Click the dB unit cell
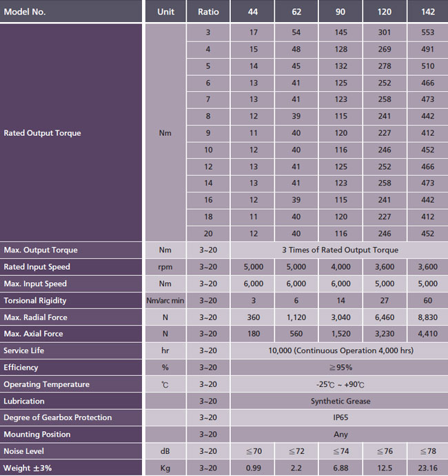The height and width of the screenshot is (476, 448). [x=165, y=451]
